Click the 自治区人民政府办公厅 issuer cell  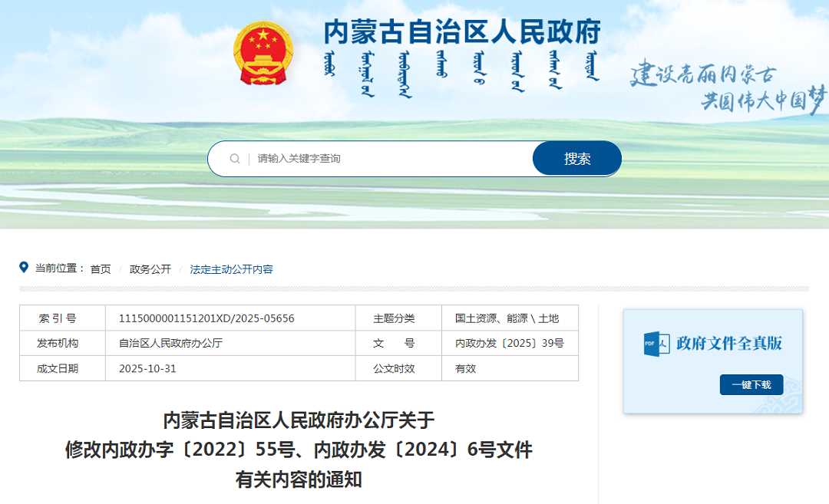pyautogui.click(x=170, y=344)
